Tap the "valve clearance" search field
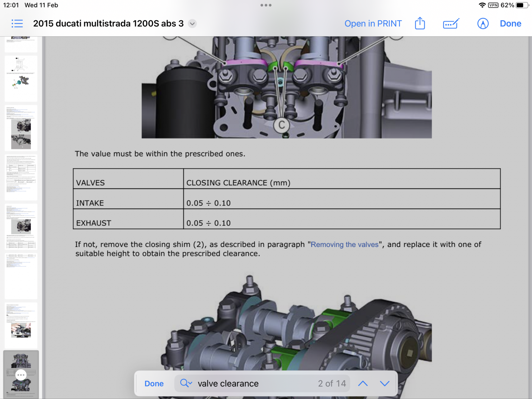The height and width of the screenshot is (399, 532). coord(253,383)
